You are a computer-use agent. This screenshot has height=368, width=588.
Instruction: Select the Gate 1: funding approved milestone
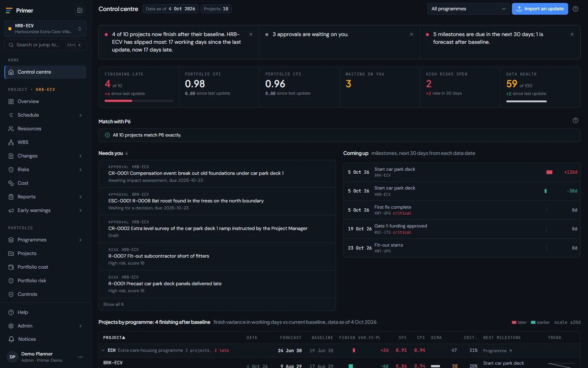tap(462, 229)
